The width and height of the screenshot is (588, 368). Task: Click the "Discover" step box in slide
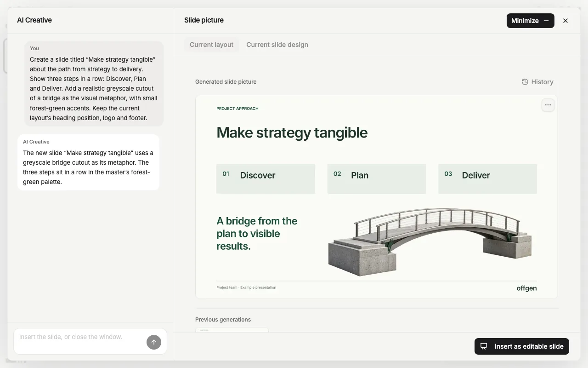(x=266, y=179)
